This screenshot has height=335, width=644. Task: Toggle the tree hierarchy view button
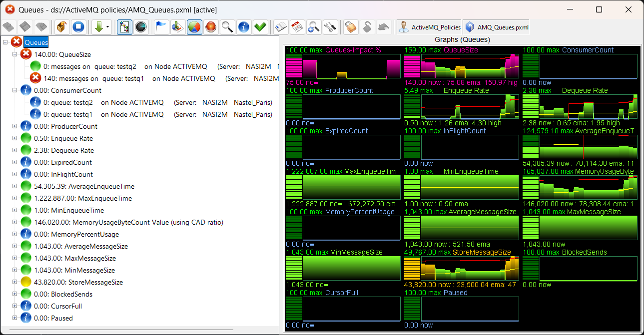[x=124, y=27]
